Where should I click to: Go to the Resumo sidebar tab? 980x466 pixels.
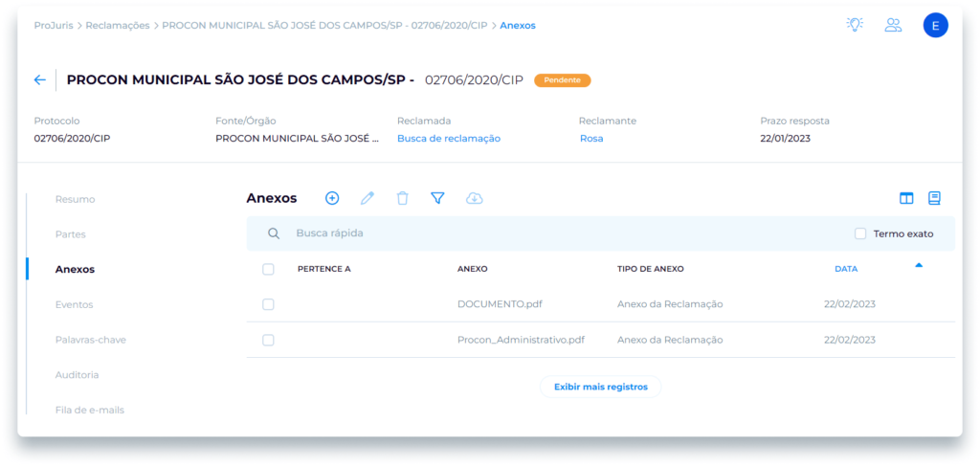[76, 199]
